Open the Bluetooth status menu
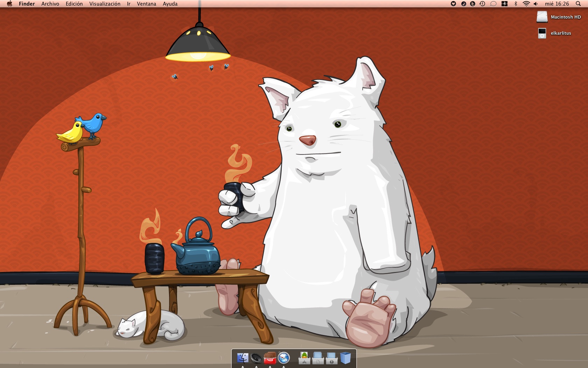The image size is (588, 368). (516, 4)
